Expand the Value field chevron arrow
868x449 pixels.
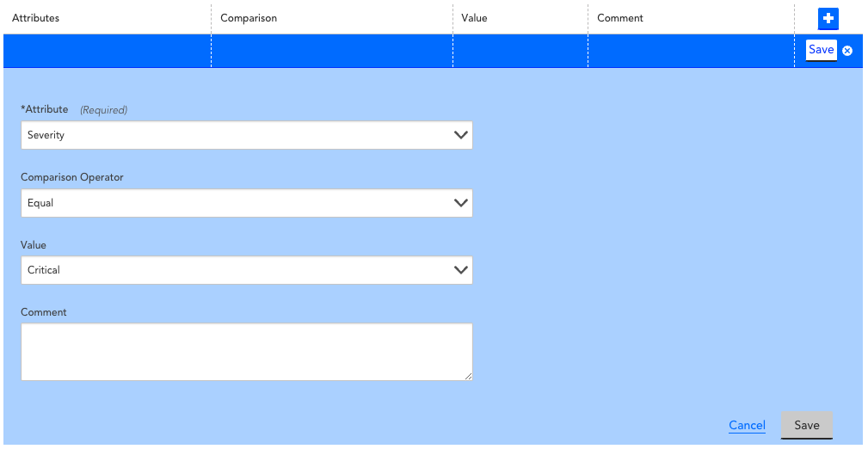pyautogui.click(x=460, y=270)
